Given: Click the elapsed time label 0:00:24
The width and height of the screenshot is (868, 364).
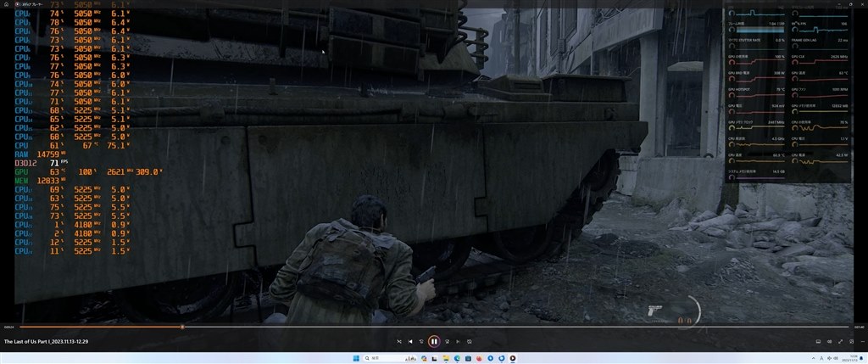Looking at the screenshot, I should click(9, 327).
